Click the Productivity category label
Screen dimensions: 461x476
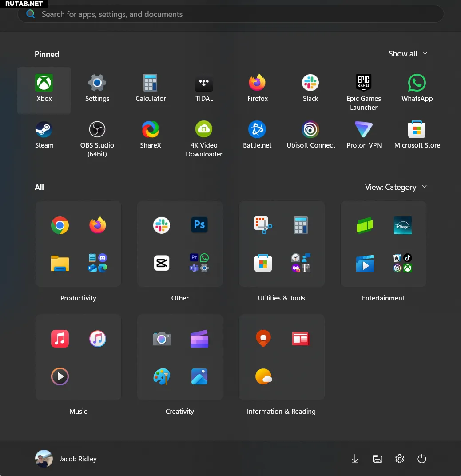pos(78,298)
